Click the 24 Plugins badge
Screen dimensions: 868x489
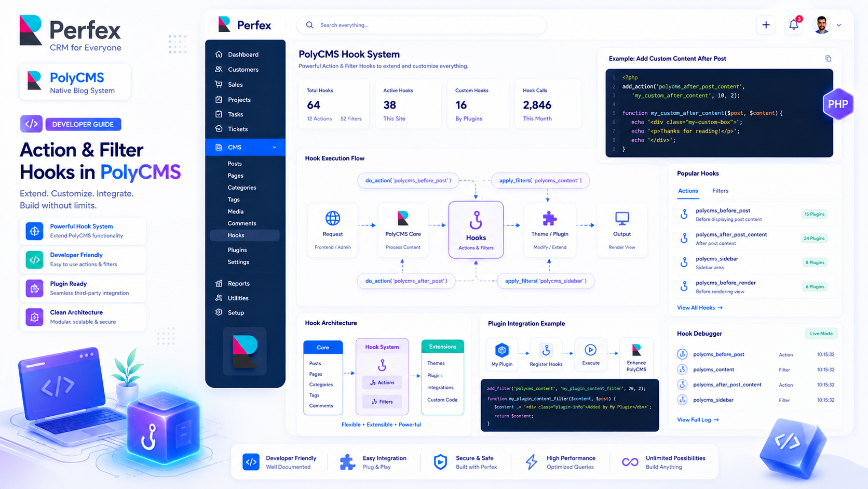pos(814,239)
